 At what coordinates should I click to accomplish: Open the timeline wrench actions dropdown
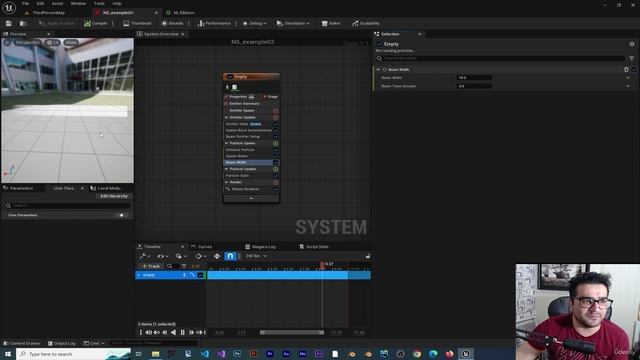tap(144, 256)
